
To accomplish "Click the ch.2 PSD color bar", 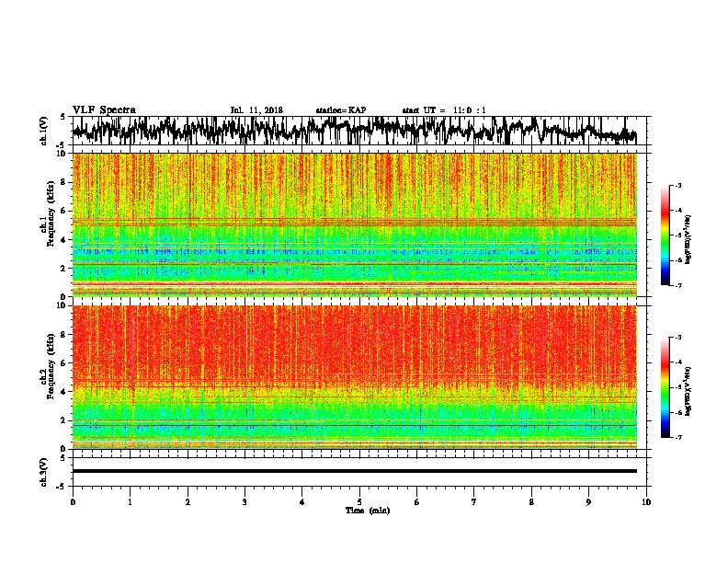I will [x=665, y=387].
